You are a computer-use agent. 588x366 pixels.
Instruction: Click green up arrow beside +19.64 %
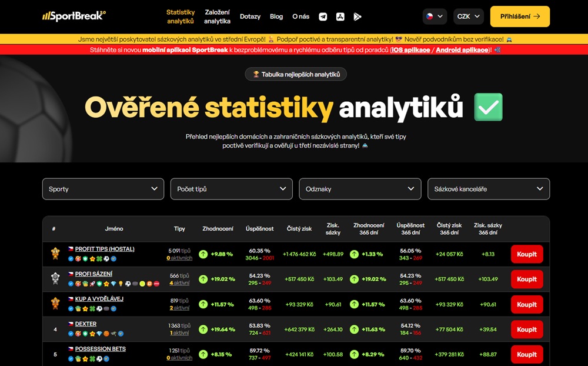[203, 330]
